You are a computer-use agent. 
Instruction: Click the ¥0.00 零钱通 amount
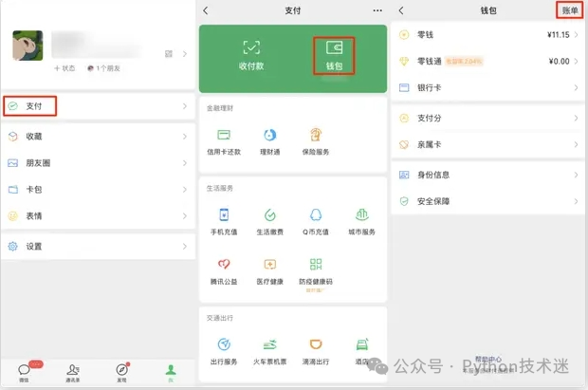point(560,61)
